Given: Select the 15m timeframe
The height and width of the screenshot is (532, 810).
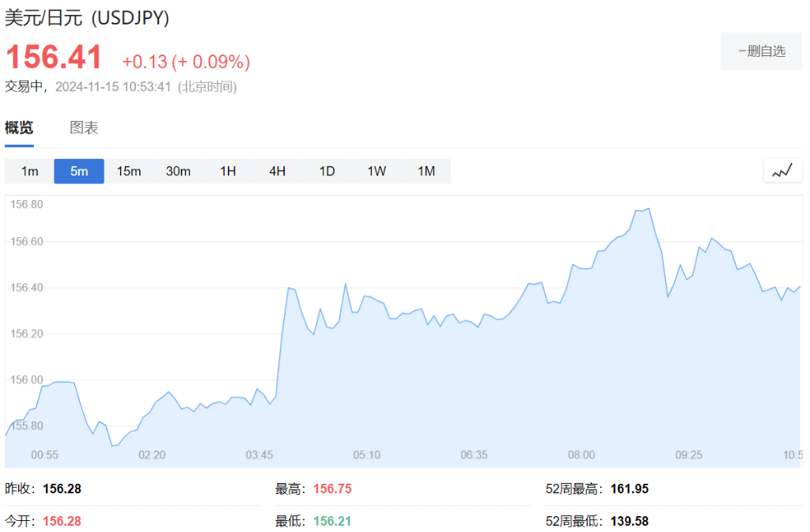Looking at the screenshot, I should (128, 171).
